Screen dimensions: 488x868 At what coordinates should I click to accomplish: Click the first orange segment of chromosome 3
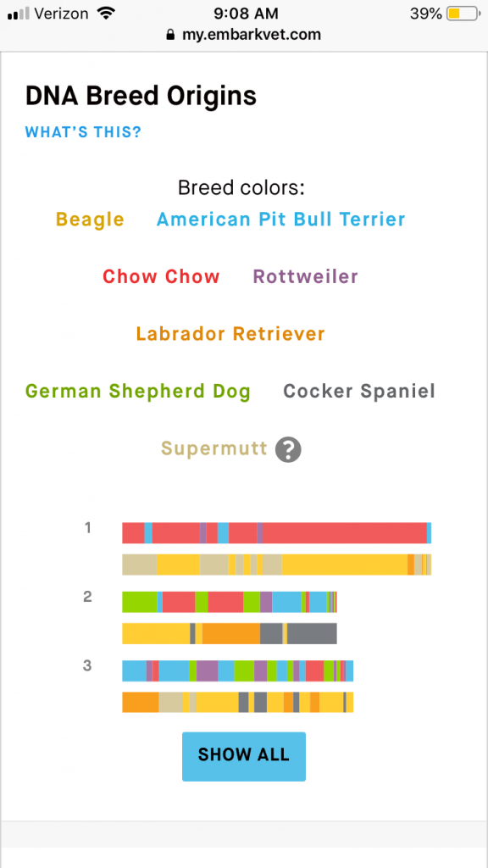[141, 702]
